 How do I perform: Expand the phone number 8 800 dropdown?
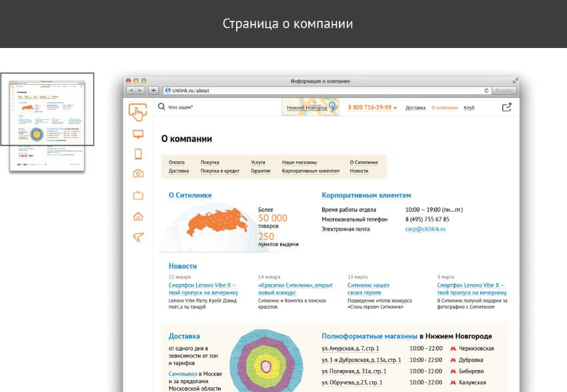click(x=395, y=108)
